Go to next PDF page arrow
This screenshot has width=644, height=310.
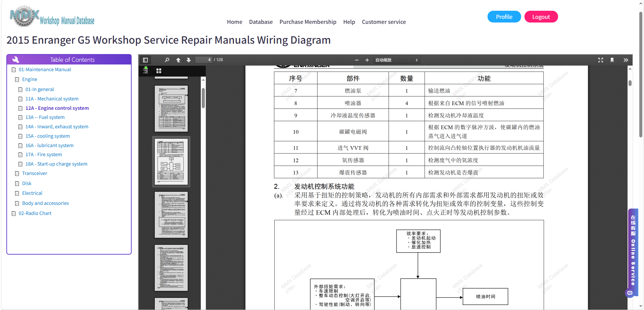pos(189,60)
